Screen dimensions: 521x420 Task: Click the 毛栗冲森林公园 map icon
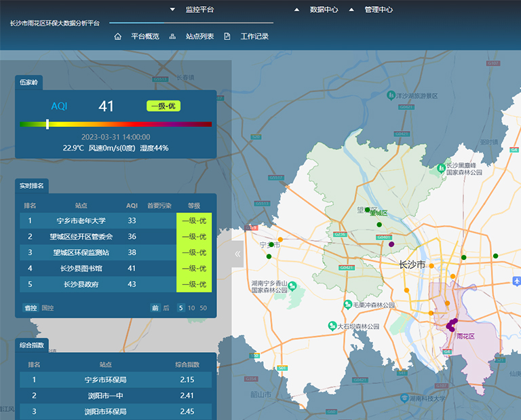click(x=348, y=305)
